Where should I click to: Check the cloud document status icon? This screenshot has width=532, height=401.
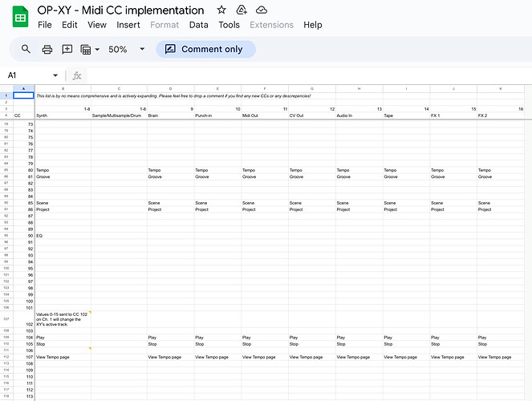tap(262, 10)
